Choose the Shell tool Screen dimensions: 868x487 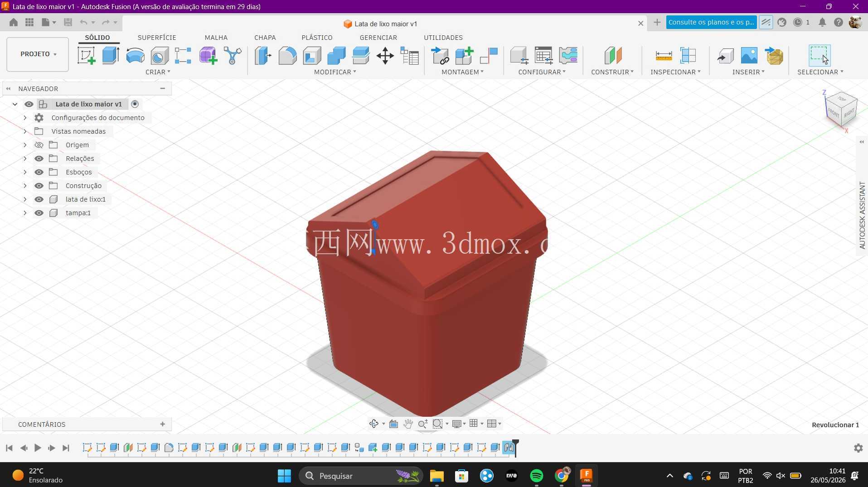tap(312, 56)
